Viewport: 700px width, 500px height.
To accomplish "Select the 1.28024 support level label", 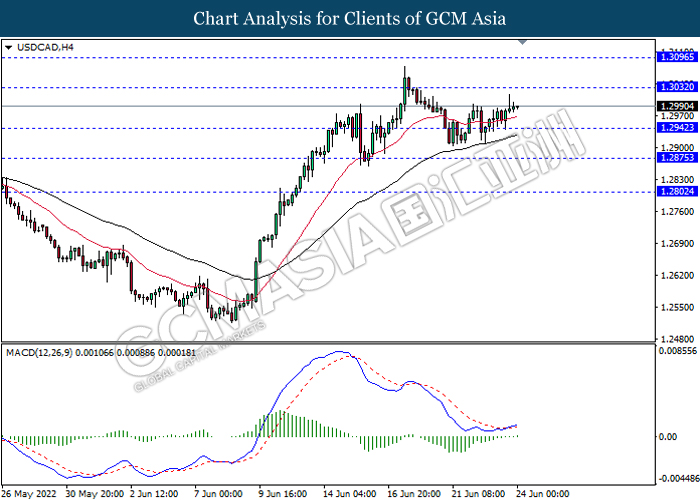I will (677, 192).
